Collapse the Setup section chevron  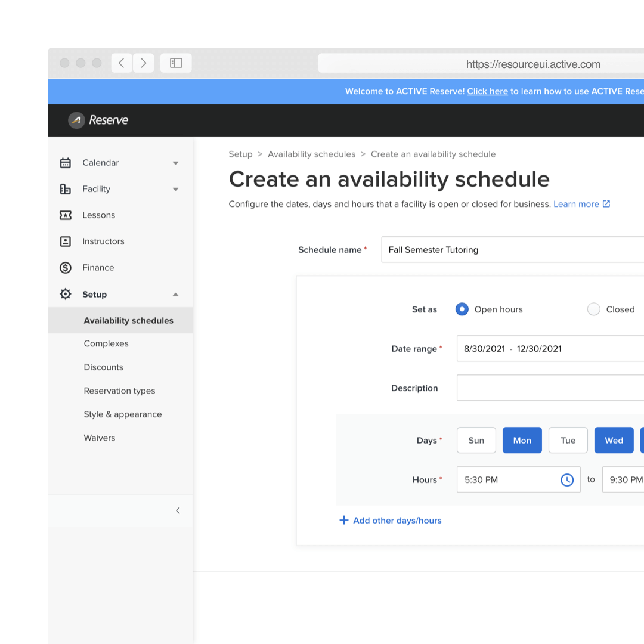coord(175,293)
